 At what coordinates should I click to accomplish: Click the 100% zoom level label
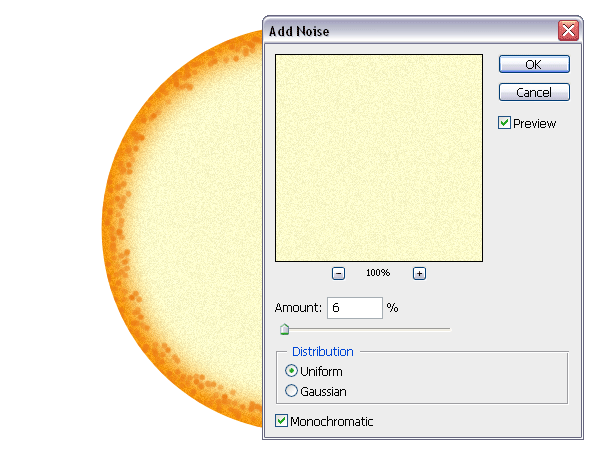[x=378, y=273]
